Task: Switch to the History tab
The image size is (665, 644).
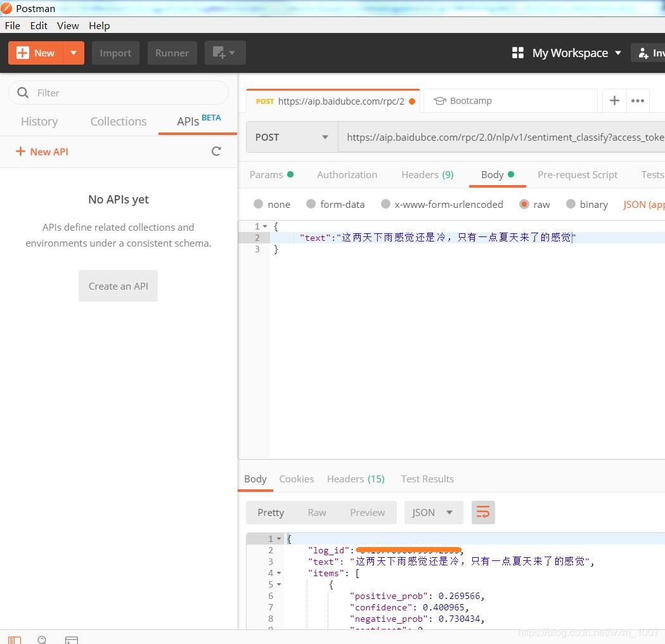Action: [x=39, y=122]
